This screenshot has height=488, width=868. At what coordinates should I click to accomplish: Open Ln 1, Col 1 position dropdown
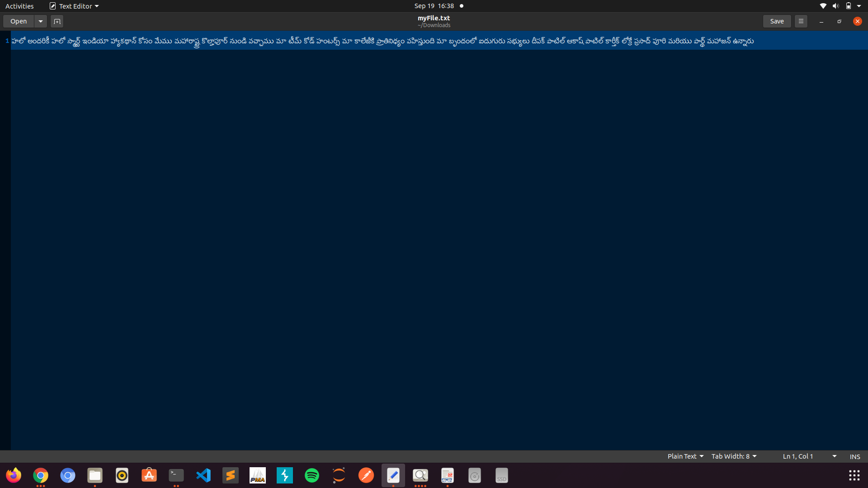click(809, 456)
